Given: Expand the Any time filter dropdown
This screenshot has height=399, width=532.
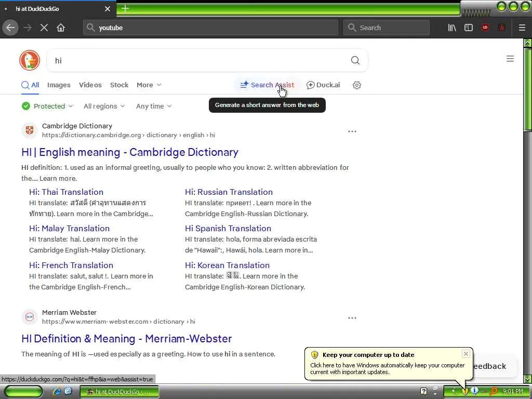Looking at the screenshot, I should 154,106.
